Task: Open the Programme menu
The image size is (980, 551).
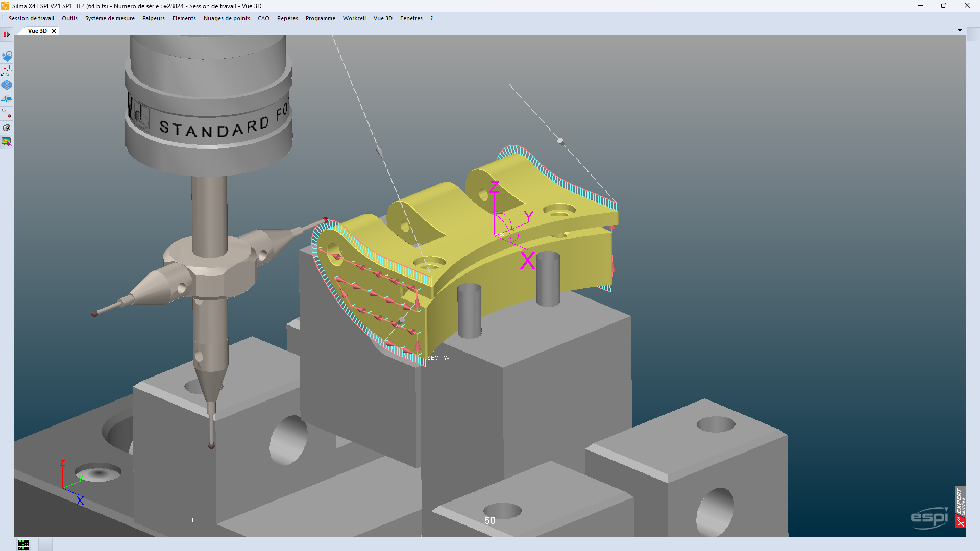Action: [320, 18]
